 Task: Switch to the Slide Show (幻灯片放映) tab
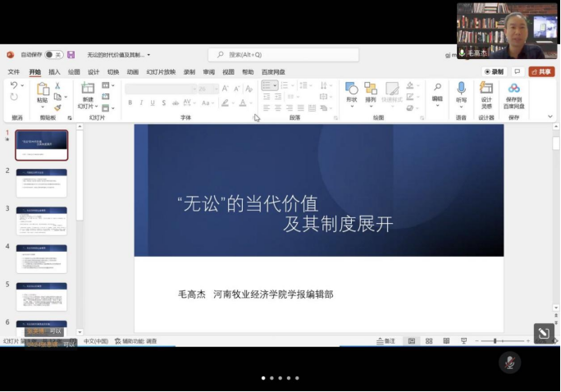coord(161,72)
